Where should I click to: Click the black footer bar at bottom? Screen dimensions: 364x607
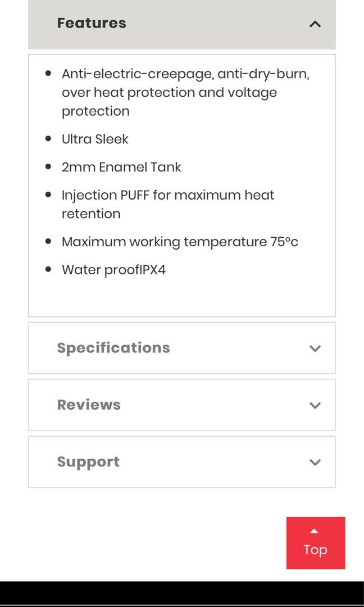click(182, 593)
